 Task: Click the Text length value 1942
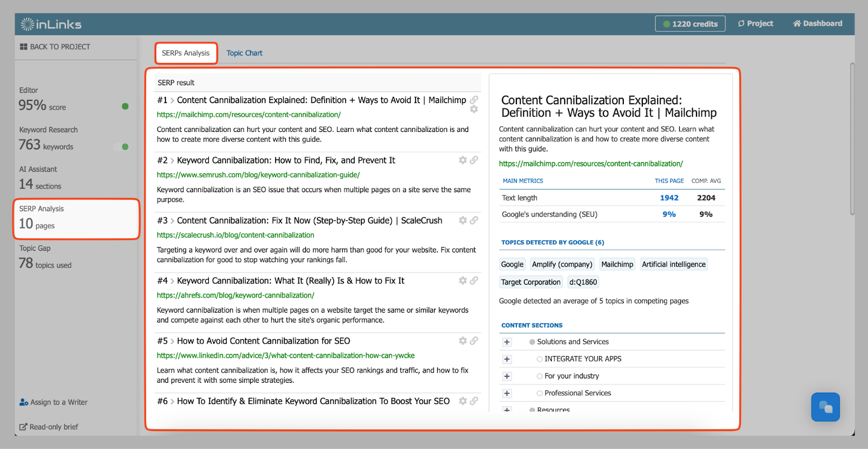click(669, 198)
